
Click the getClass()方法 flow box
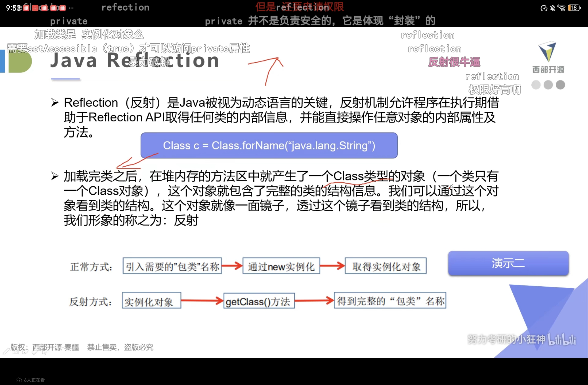click(259, 301)
